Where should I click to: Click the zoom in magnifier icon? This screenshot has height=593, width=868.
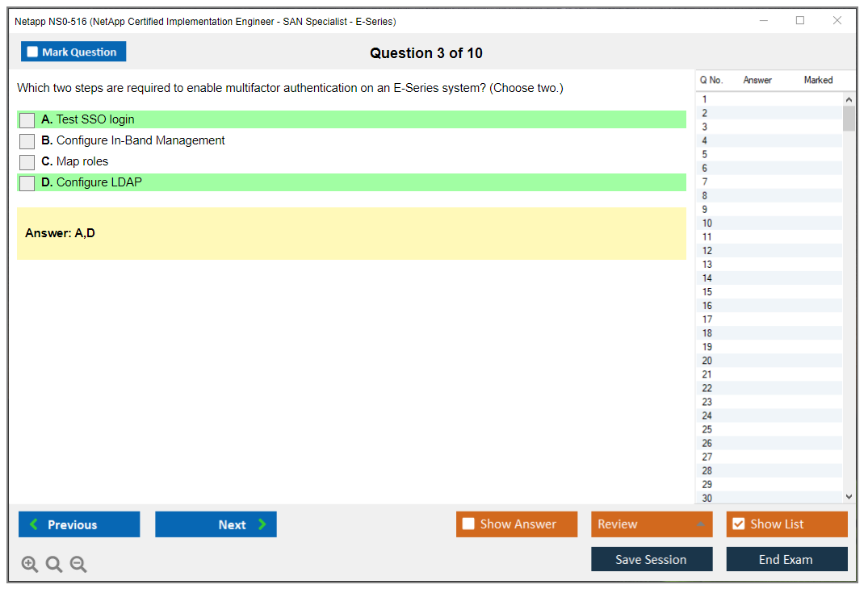click(30, 565)
